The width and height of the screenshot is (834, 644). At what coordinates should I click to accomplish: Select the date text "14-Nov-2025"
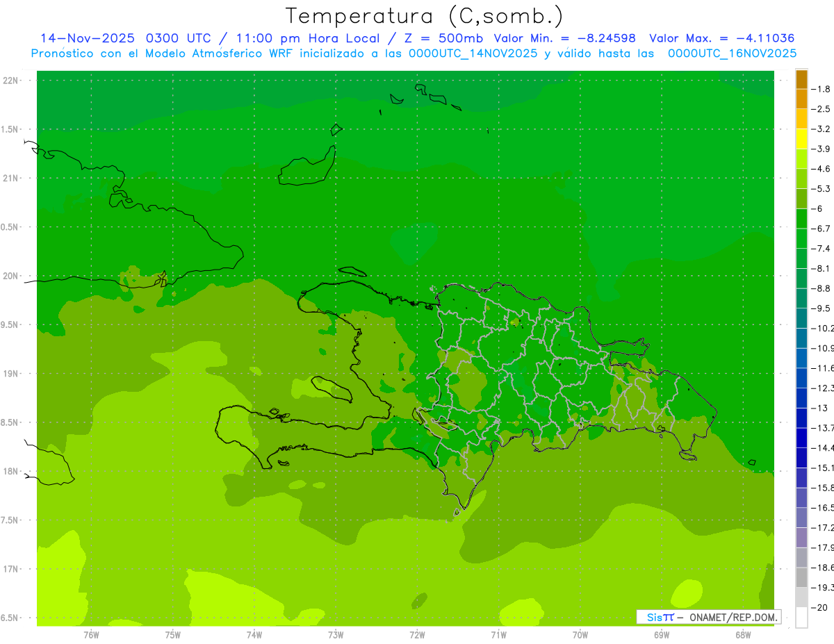[x=87, y=38]
